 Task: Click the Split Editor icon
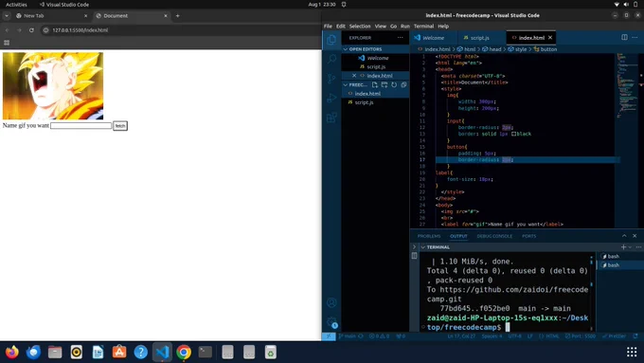pyautogui.click(x=624, y=37)
